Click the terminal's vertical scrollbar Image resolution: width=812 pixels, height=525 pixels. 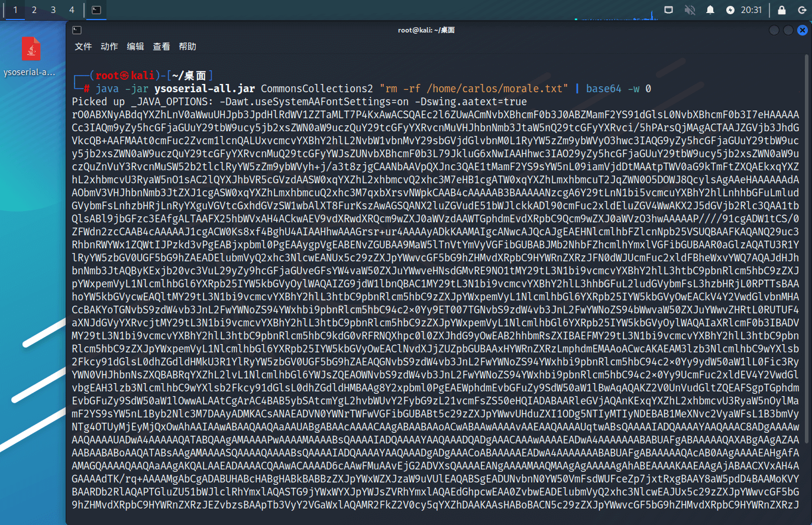tap(807, 248)
